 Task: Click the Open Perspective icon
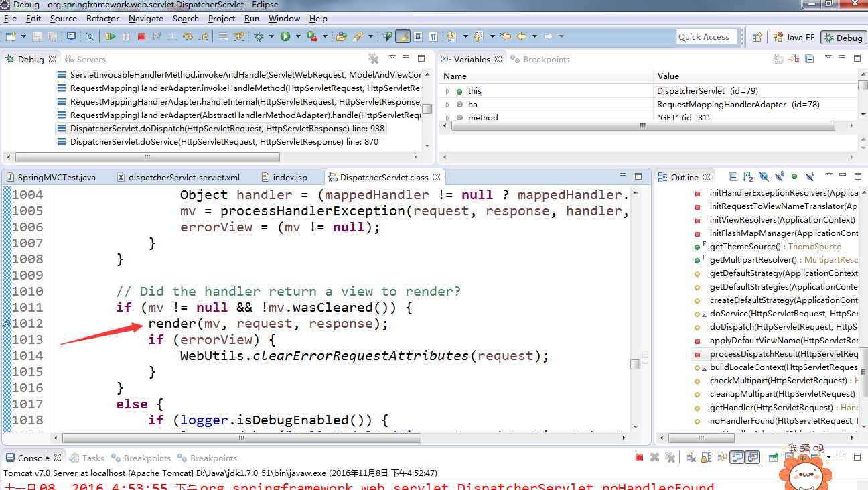(757, 37)
